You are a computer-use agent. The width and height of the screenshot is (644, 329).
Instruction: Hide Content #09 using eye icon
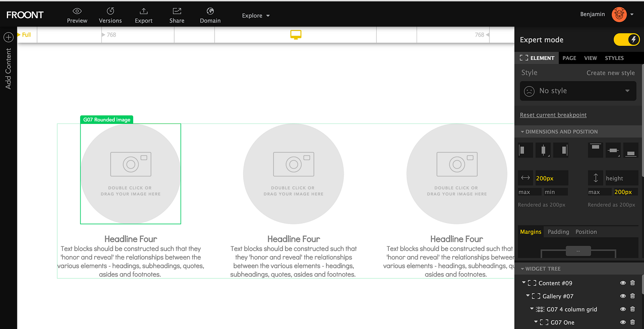[x=623, y=283]
